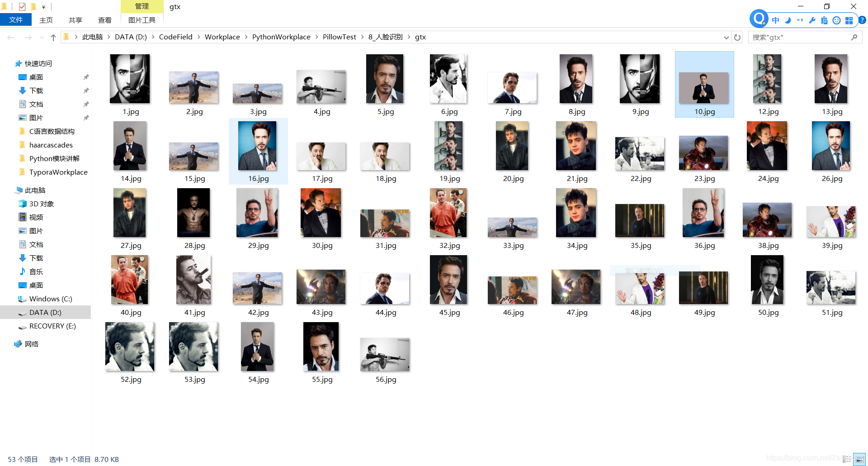Select Windows (C:) drive
Viewport: 868px width, 466px height.
[51, 299]
